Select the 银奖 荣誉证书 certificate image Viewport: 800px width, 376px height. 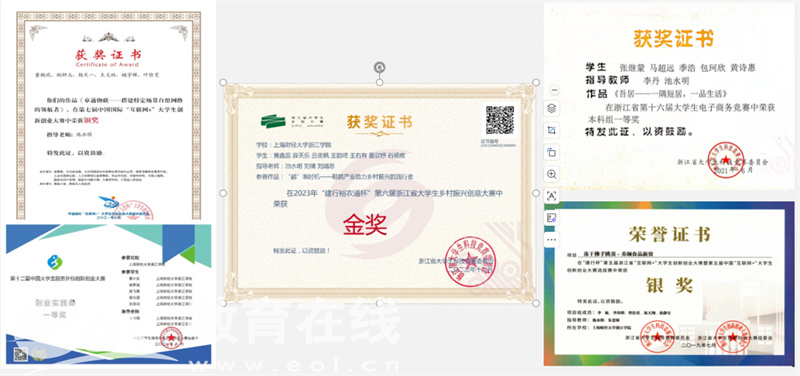(669, 283)
